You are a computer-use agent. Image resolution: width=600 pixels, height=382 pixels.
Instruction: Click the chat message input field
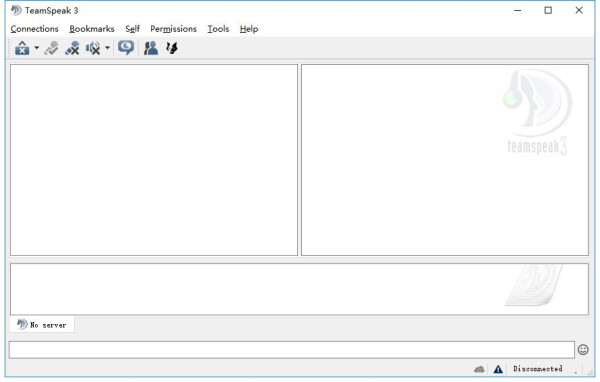pos(292,350)
